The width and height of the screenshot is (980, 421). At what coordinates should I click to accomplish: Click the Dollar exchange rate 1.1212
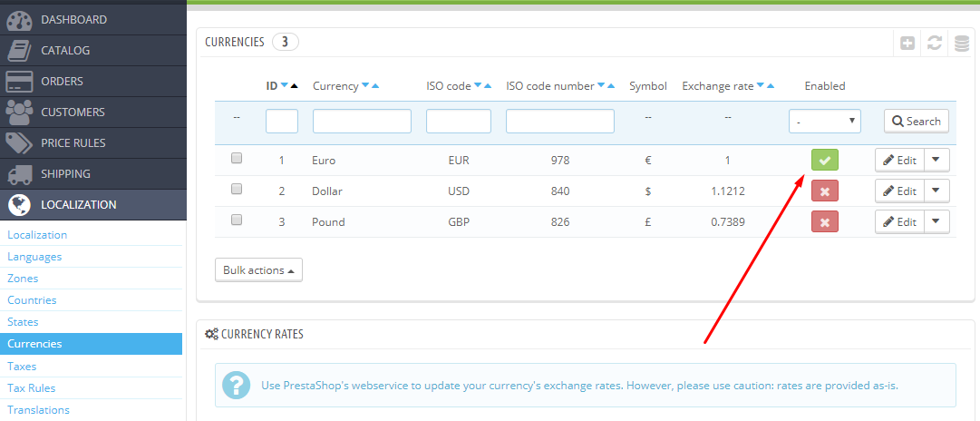(727, 191)
